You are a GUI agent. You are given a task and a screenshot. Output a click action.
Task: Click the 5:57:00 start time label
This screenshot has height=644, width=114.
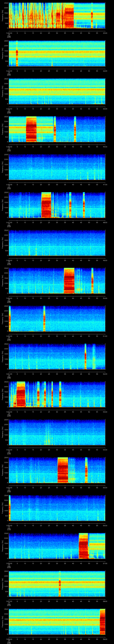(x=9, y=601)
